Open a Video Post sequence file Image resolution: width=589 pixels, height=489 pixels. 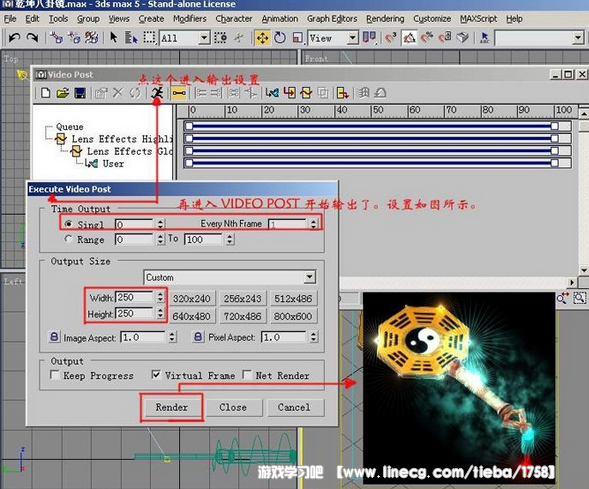63,93
